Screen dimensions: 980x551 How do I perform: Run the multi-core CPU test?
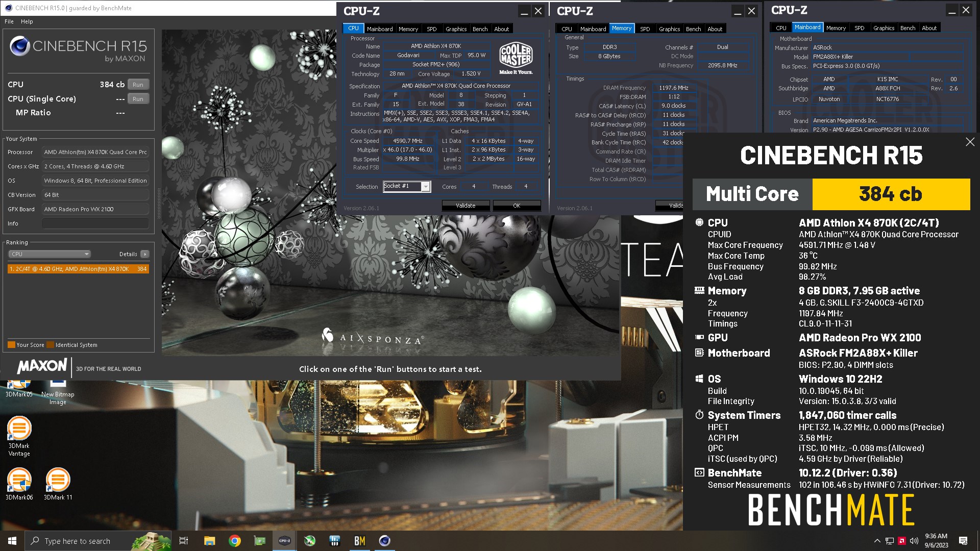point(138,85)
